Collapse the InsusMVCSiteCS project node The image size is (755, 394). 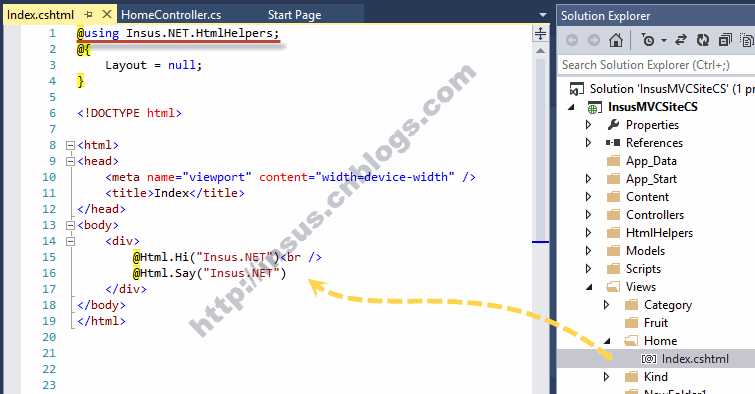(572, 107)
